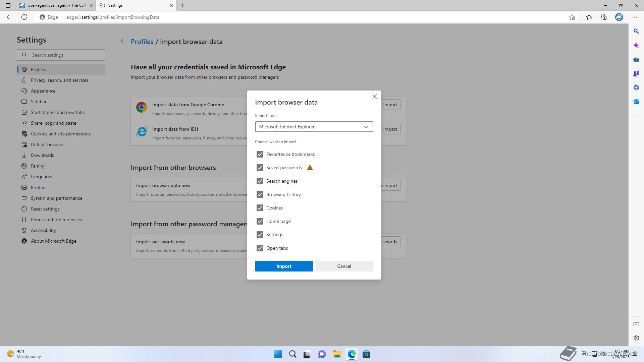Open Downloads settings
The height and width of the screenshot is (362, 644).
pyautogui.click(x=61, y=155)
